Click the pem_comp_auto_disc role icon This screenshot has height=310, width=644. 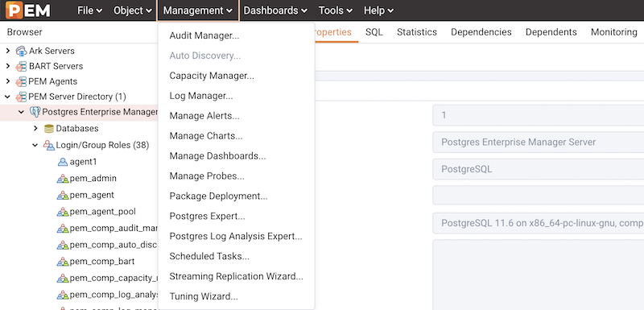tap(63, 245)
